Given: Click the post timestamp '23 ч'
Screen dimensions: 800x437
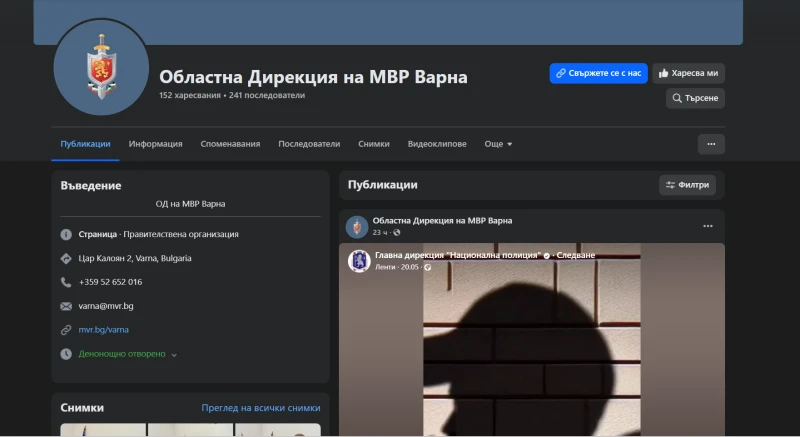Looking at the screenshot, I should (x=380, y=233).
